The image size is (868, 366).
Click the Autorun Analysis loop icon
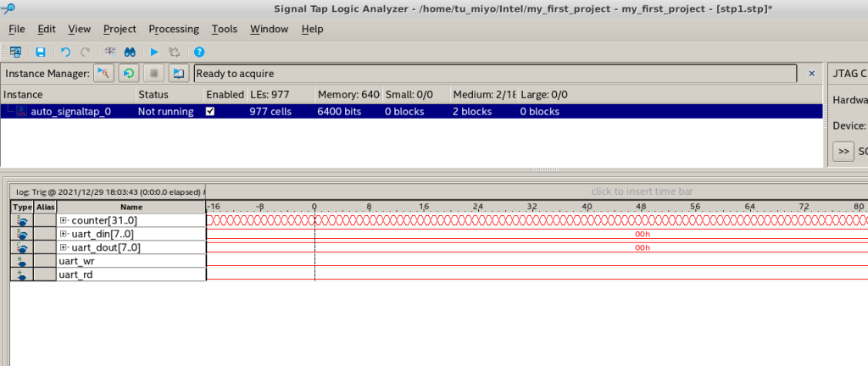(x=129, y=73)
